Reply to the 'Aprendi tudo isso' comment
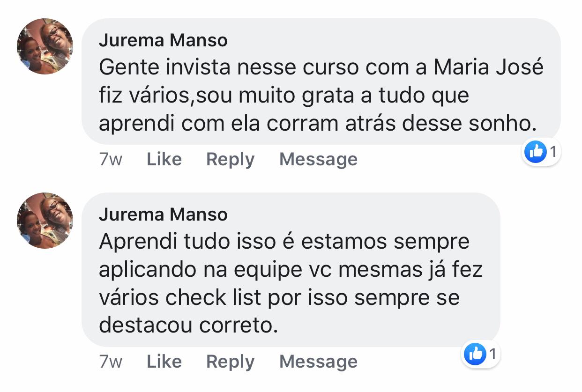Screen dimensions: 582x392 (x=230, y=362)
